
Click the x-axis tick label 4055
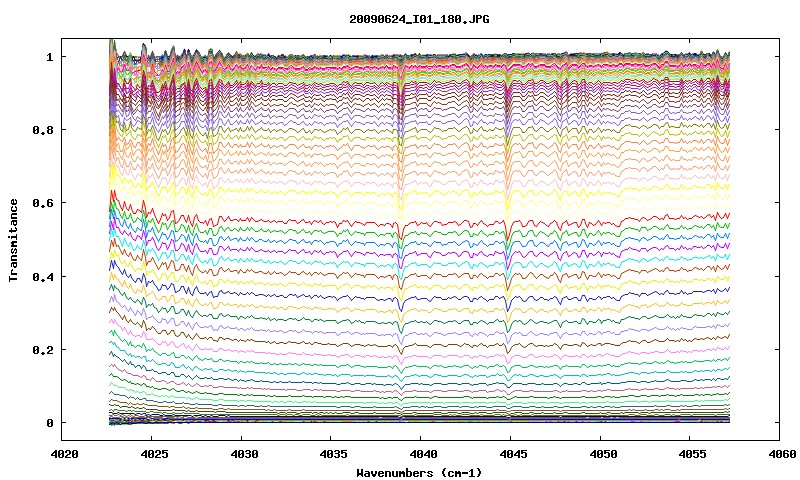[692, 453]
